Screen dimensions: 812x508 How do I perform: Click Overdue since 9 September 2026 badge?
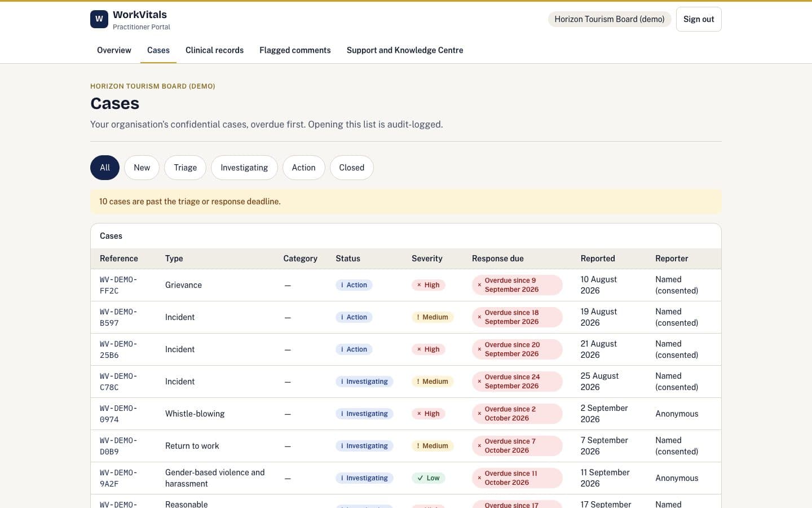point(517,285)
